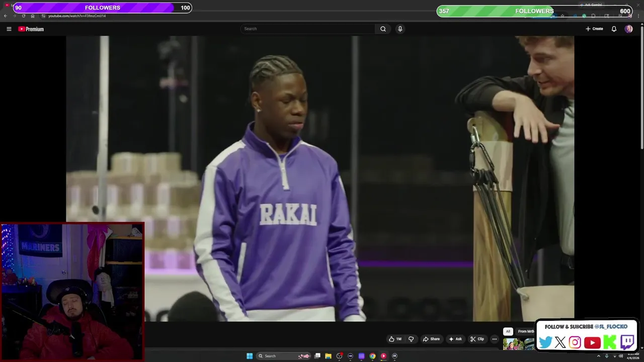
Task: Open the YouTube hamburger guide menu
Action: (9, 29)
